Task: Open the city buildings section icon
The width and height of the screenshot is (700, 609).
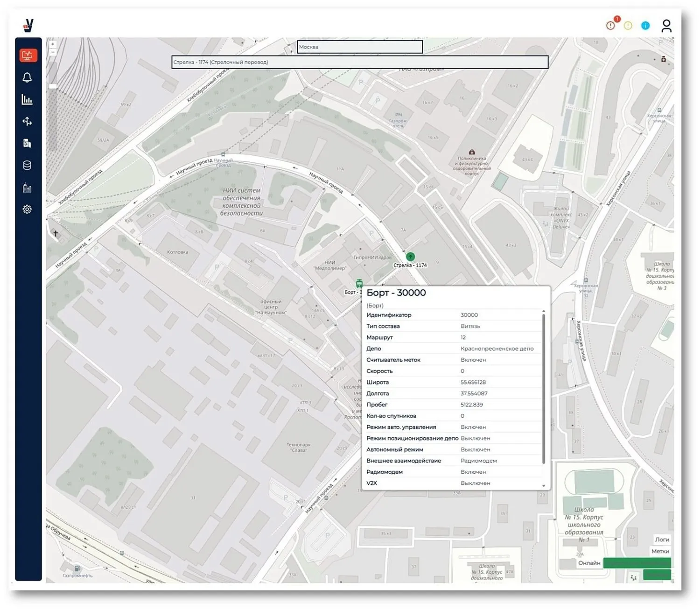Action: (x=27, y=188)
